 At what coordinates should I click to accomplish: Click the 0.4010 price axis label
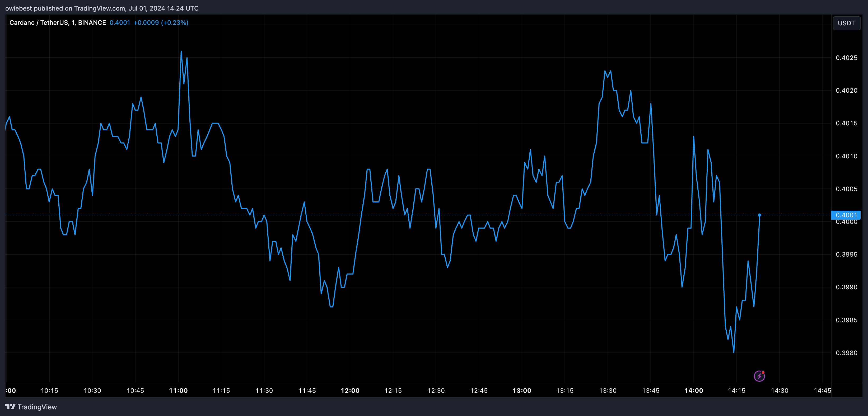(x=846, y=156)
